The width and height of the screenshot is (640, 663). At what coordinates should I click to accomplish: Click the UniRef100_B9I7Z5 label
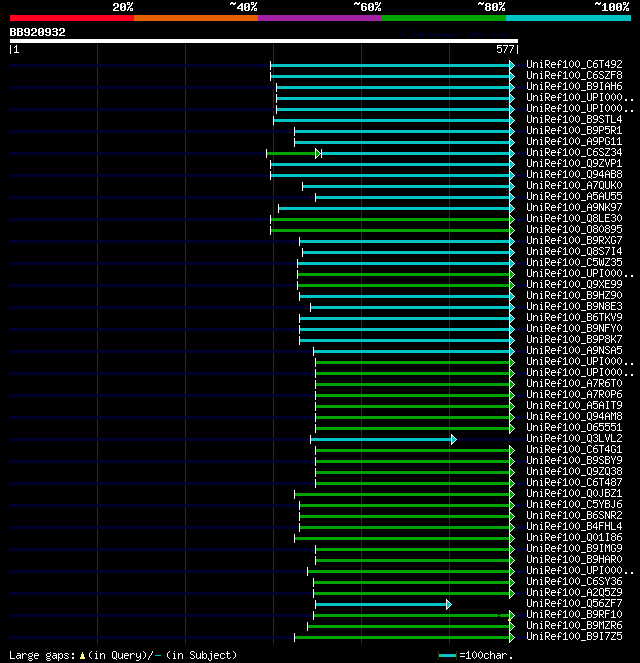574,636
